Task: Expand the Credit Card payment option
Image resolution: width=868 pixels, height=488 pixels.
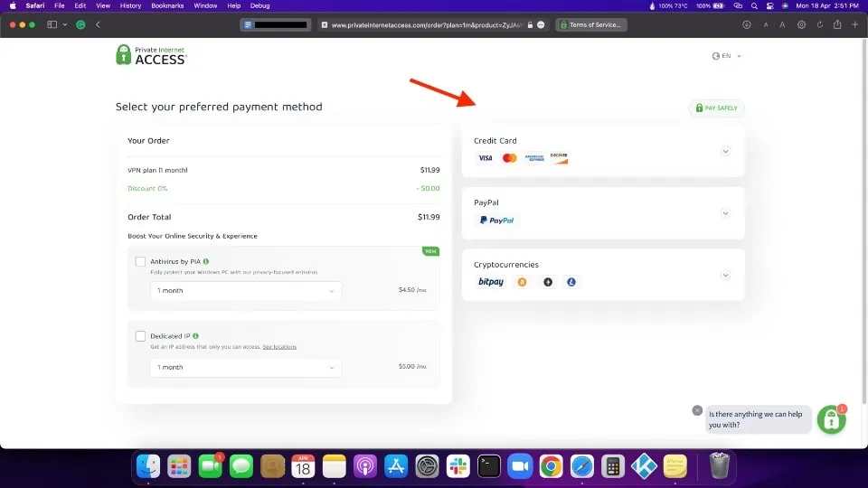Action: 725,151
